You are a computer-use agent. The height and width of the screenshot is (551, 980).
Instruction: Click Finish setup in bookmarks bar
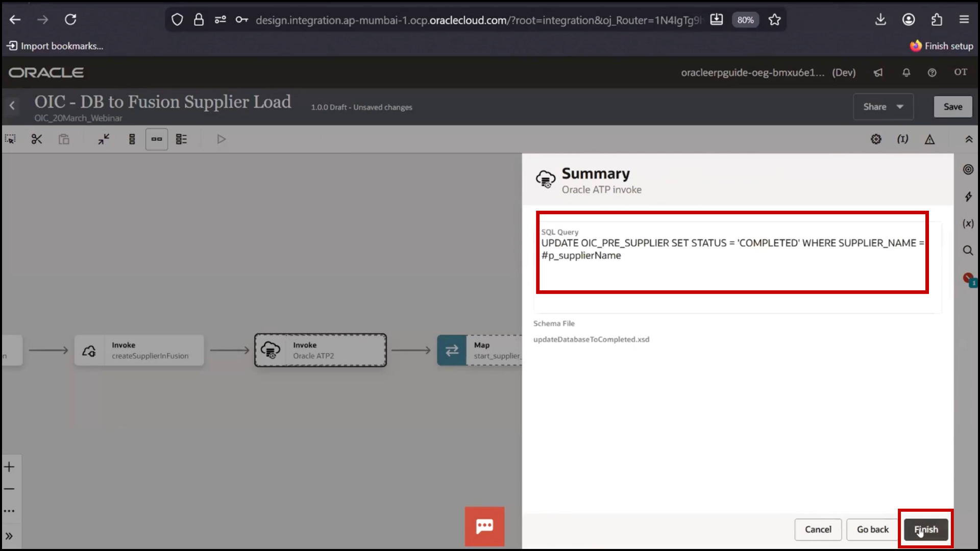(x=942, y=46)
